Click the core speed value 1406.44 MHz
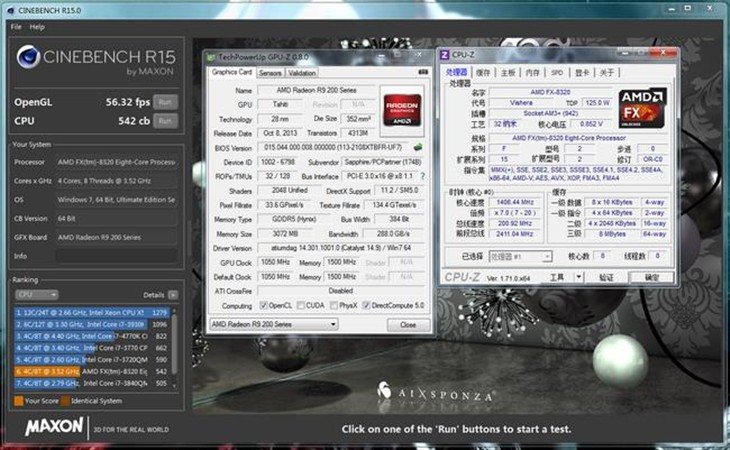The width and height of the screenshot is (730, 450). pos(514,202)
